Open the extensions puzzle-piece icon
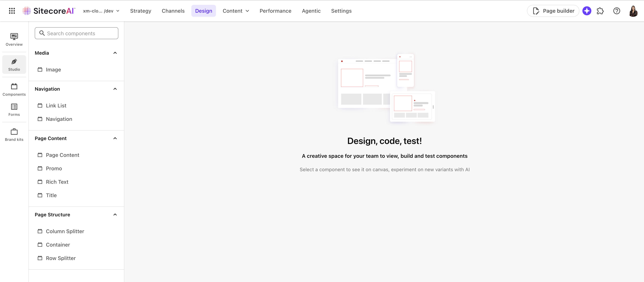The image size is (644, 282). 600,11
